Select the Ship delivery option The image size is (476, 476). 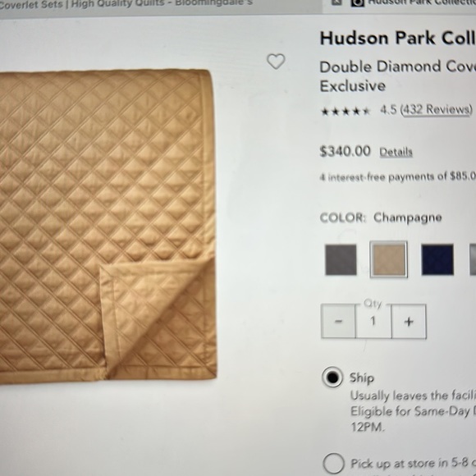(332, 378)
